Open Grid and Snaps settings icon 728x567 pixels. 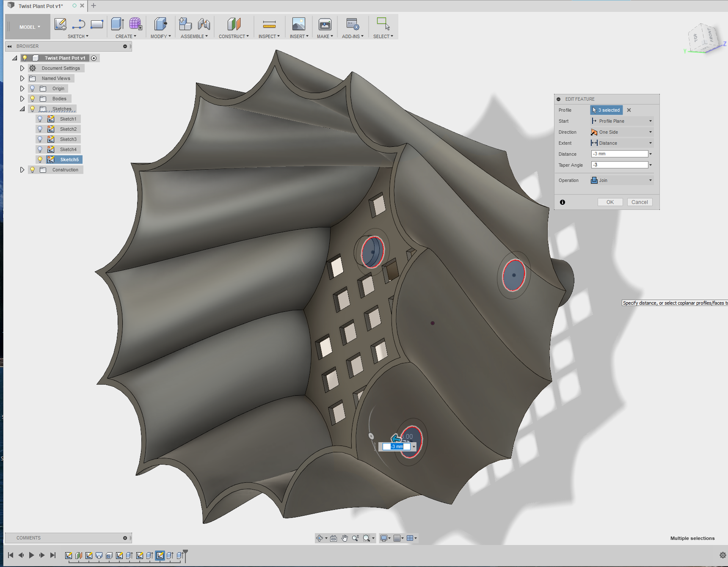click(397, 538)
